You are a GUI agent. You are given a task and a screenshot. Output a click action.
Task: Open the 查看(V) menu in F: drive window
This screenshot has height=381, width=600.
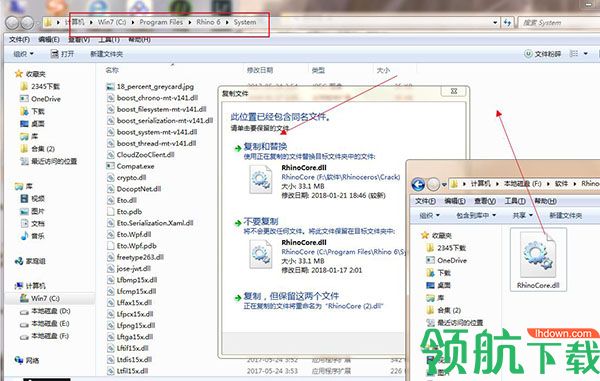coord(485,201)
